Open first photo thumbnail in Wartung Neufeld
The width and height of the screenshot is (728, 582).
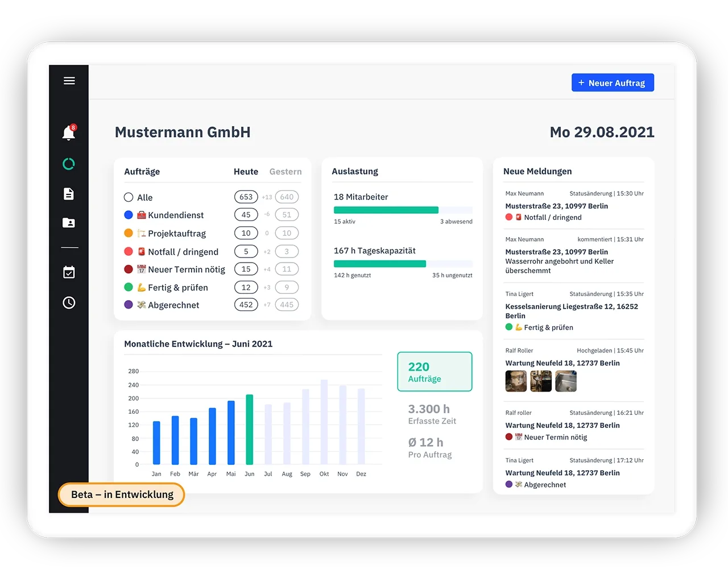tap(516, 381)
